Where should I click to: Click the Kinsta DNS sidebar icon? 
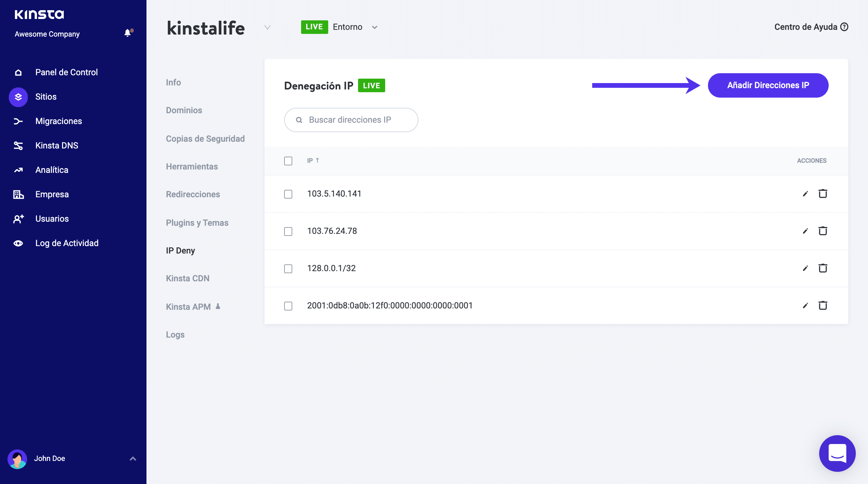point(18,146)
